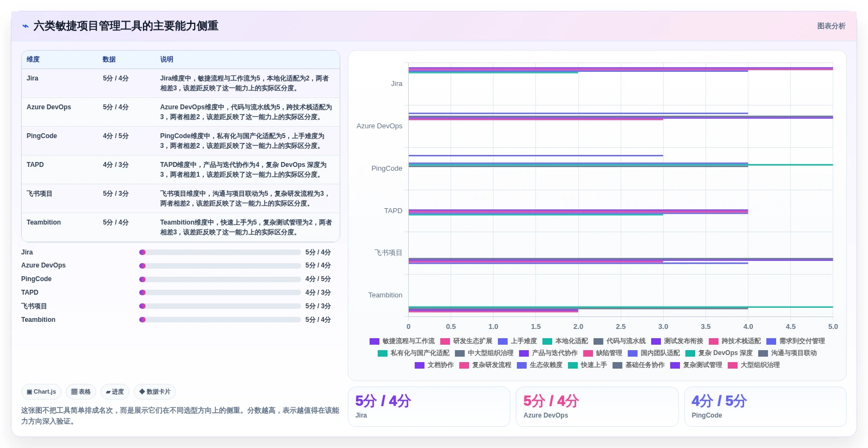The height and width of the screenshot is (448, 868).
Task: Toggle the 私有化与国产化适配 legend entry
Action: coord(414,353)
